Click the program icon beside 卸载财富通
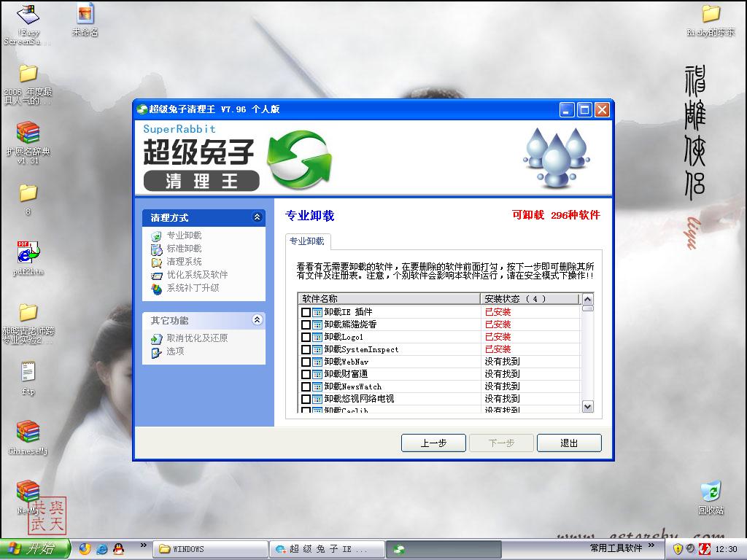This screenshot has width=747, height=560. coord(317,374)
